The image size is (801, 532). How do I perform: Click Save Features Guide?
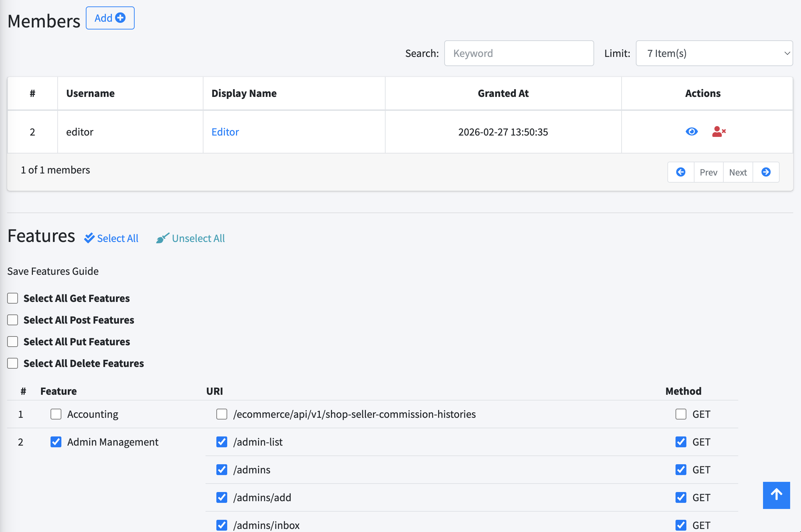point(53,271)
